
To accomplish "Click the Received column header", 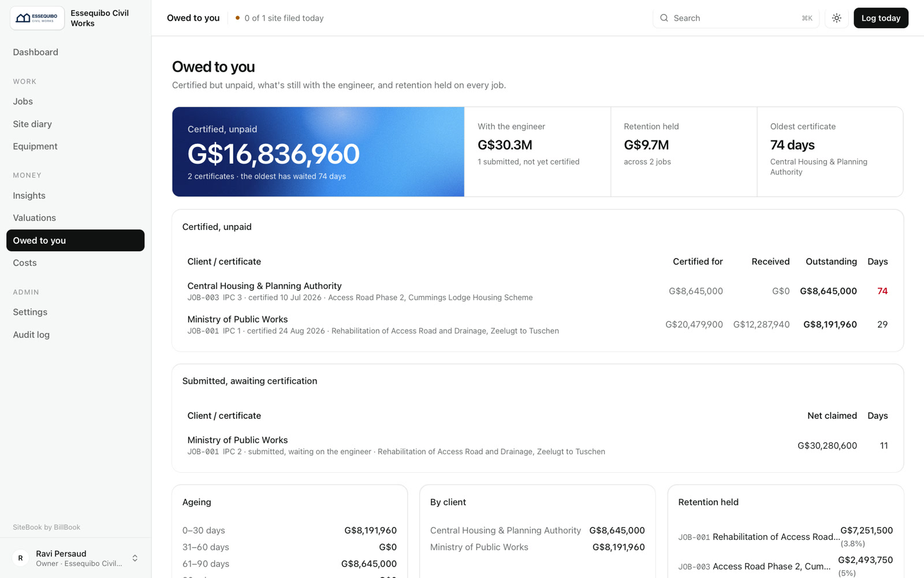I will [770, 262].
